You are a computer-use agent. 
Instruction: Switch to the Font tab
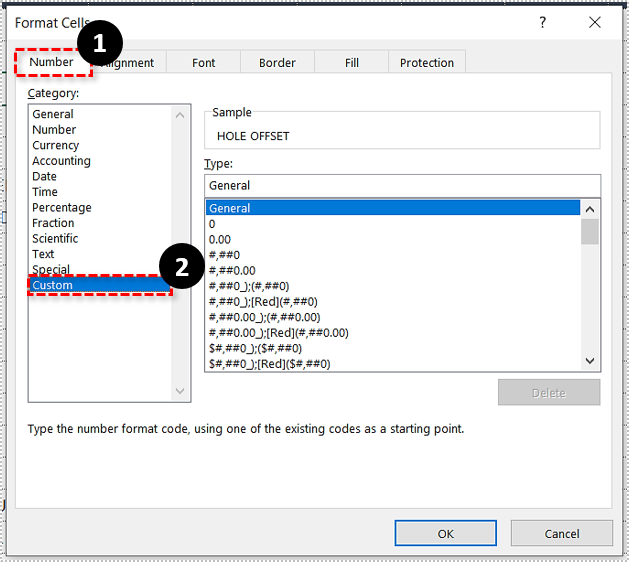[204, 62]
